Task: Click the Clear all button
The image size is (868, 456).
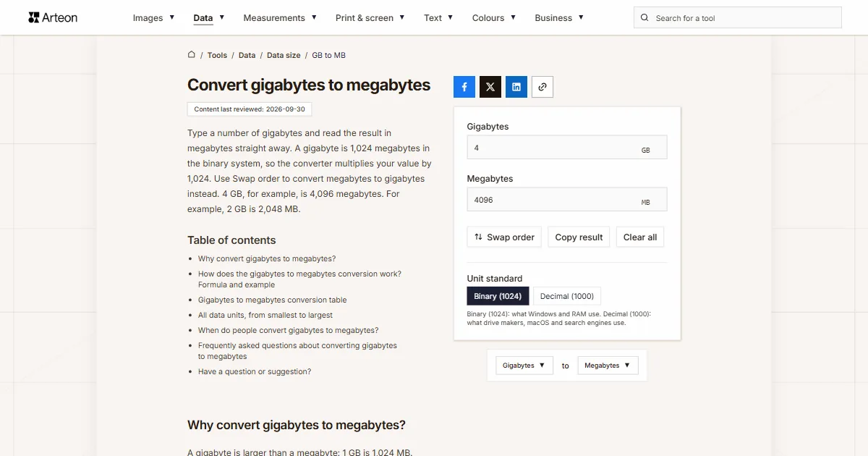Action: click(x=640, y=237)
